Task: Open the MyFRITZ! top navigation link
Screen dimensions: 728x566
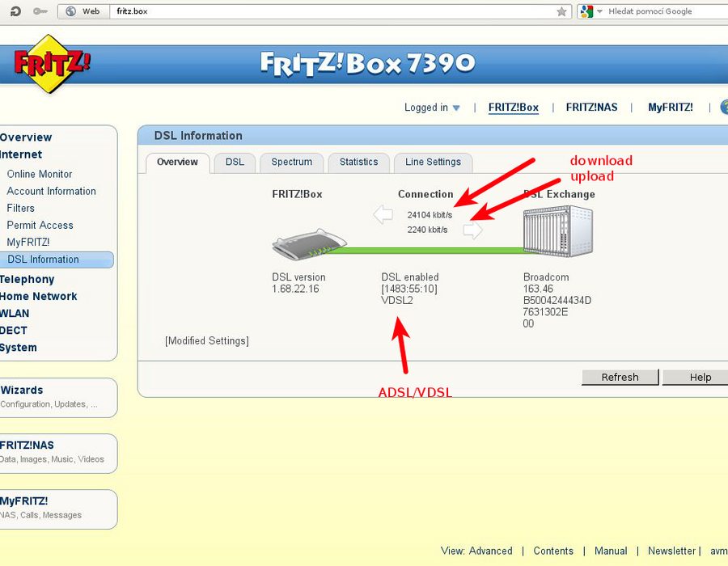Action: pyautogui.click(x=671, y=108)
